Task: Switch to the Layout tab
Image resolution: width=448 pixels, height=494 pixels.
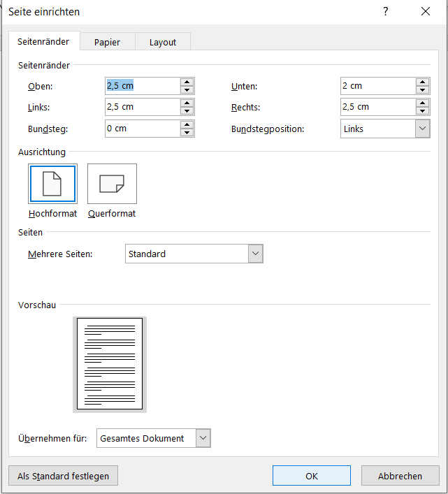Action: click(x=163, y=42)
